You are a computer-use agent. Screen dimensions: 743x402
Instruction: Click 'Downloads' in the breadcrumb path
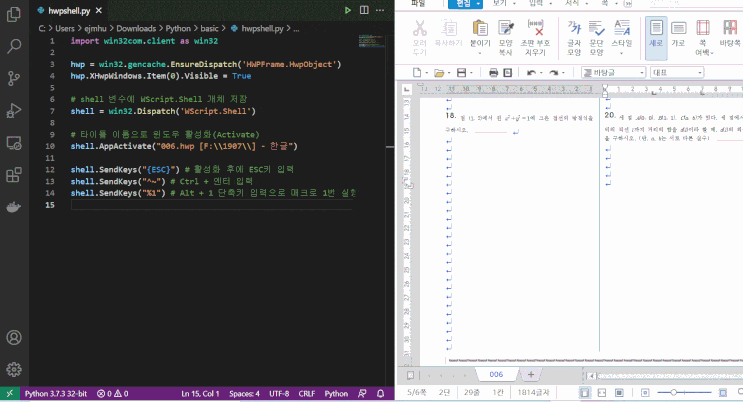(x=136, y=28)
